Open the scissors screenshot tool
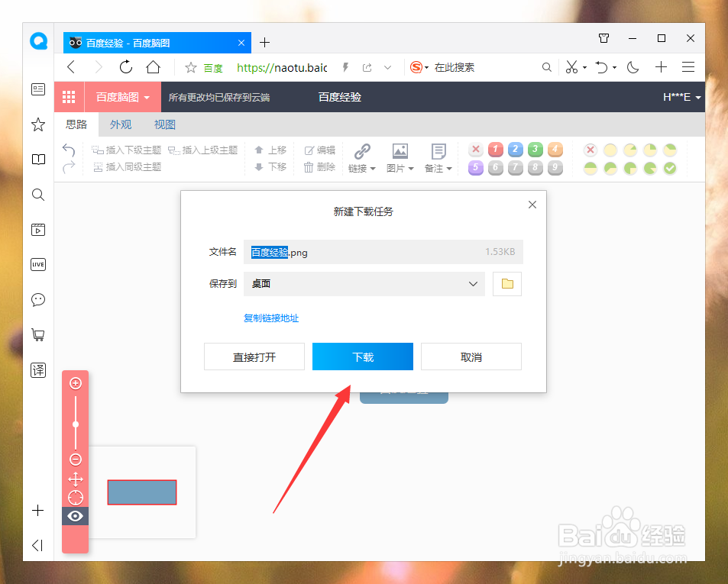The image size is (728, 584). click(x=571, y=67)
